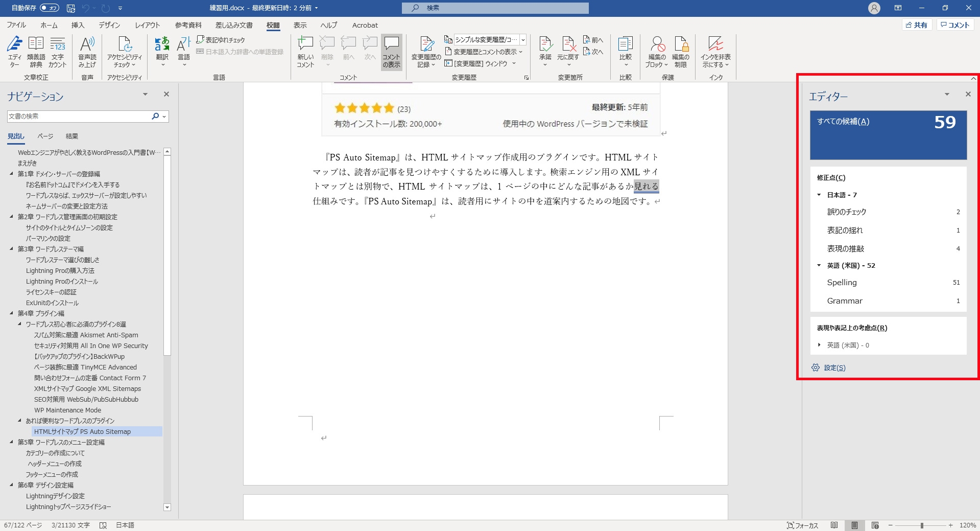Open the ファイル menu

point(16,25)
